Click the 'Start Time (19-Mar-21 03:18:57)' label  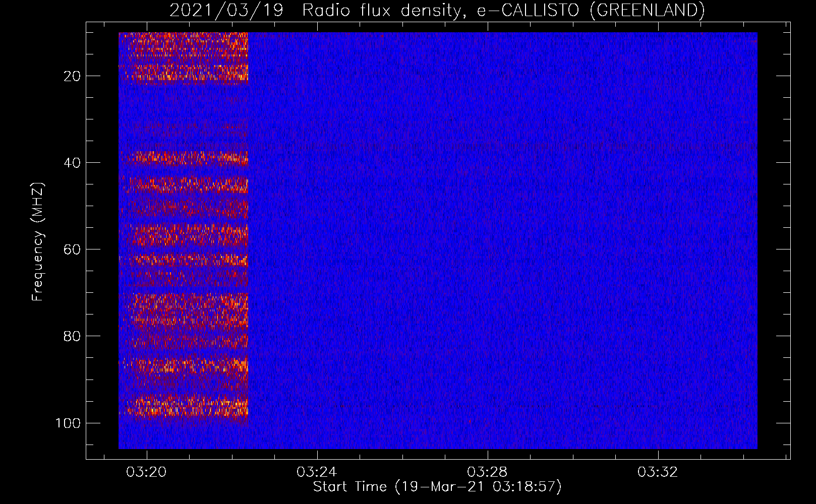(437, 487)
